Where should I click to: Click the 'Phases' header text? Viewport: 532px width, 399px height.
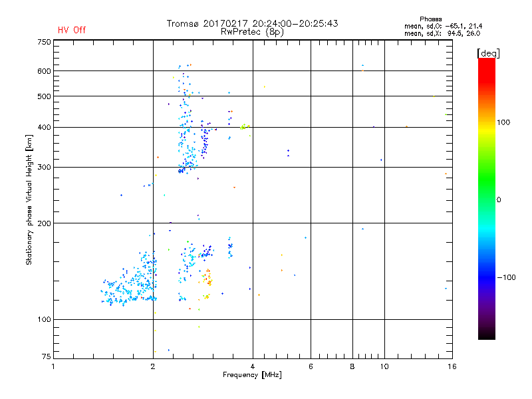tap(430, 19)
